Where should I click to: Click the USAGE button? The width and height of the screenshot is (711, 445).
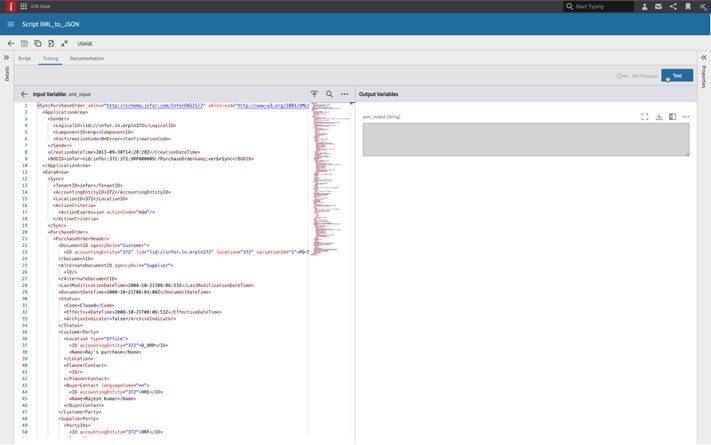(x=85, y=44)
